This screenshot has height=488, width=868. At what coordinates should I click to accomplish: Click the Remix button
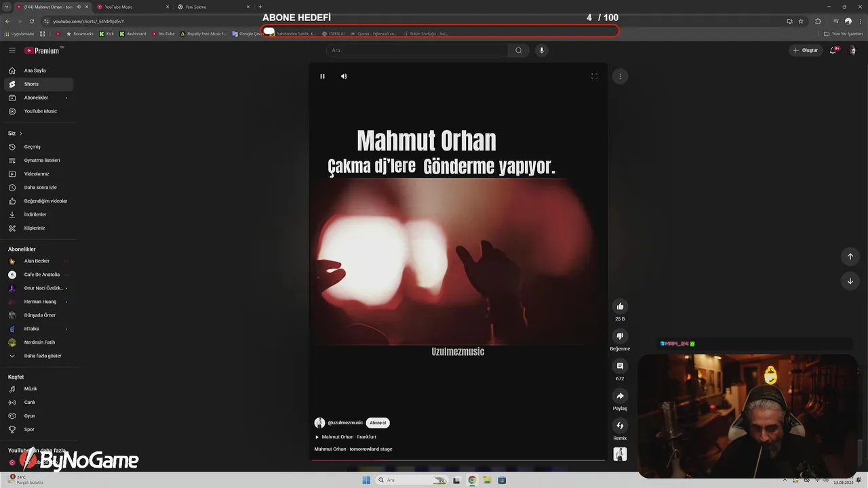click(620, 426)
